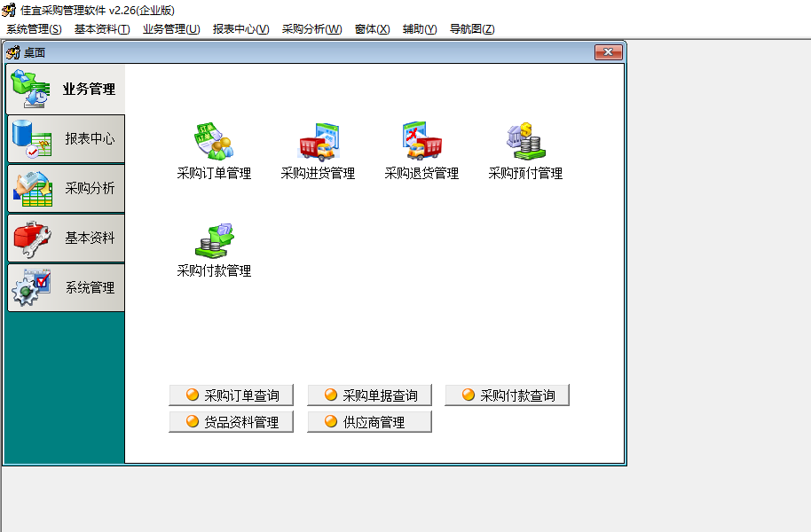Select the 系统管理 sidebar gear icon
Screen dimensions: 811x532
31,287
